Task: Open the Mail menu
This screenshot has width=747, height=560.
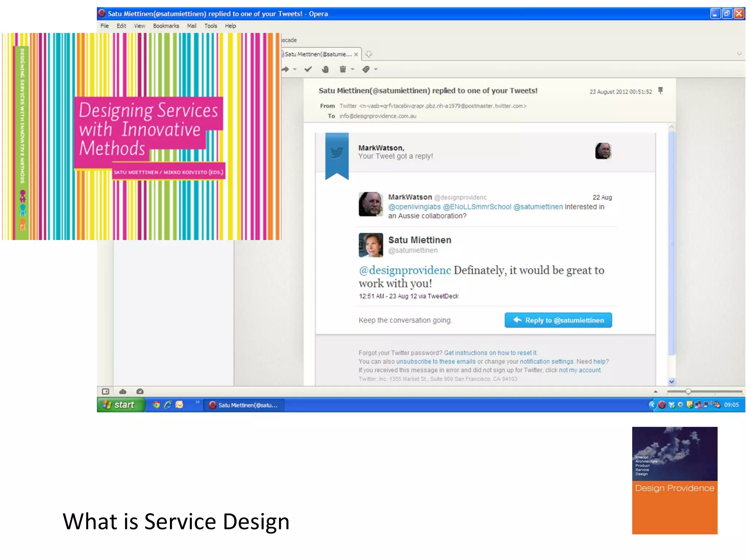Action: 191,26
